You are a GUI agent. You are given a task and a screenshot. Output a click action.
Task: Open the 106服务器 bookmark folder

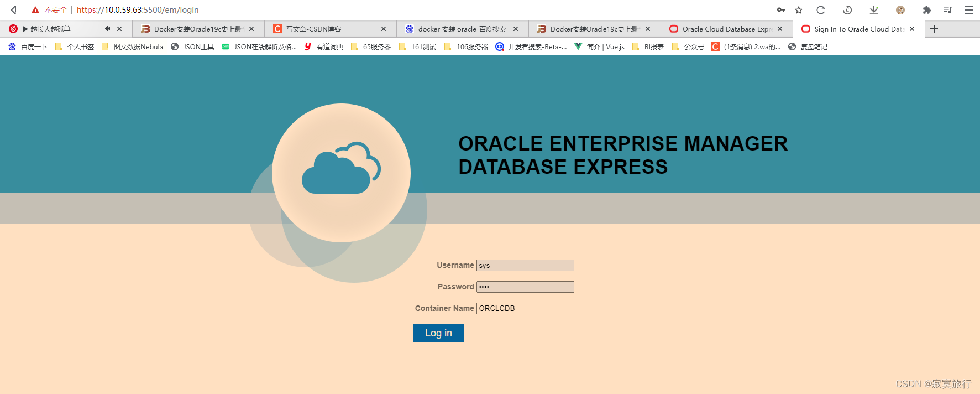pyautogui.click(x=466, y=46)
